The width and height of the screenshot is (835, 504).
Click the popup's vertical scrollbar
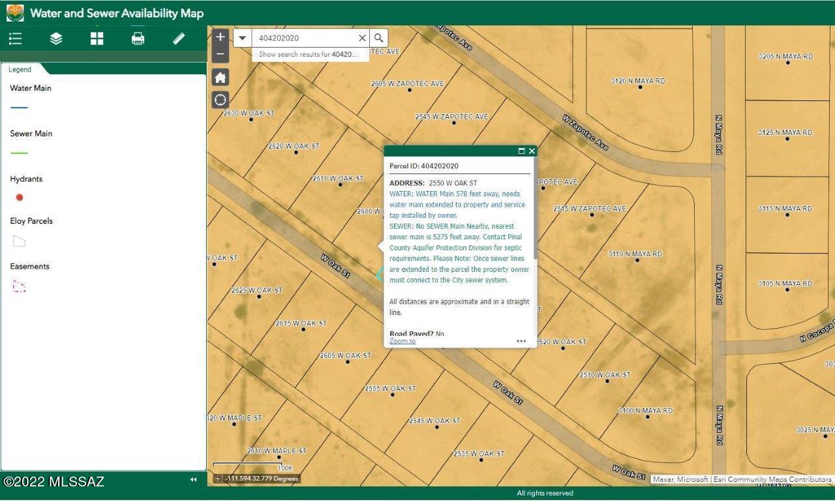[x=535, y=209]
